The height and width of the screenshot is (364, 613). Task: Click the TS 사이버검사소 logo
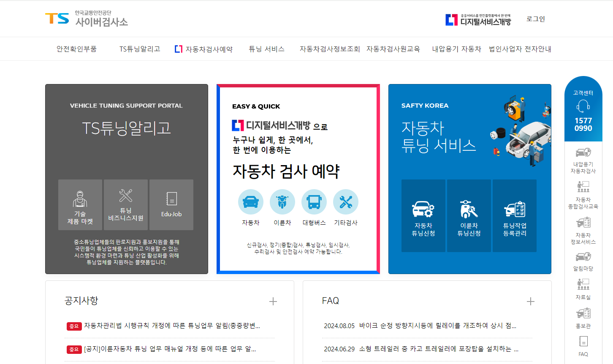click(x=87, y=19)
